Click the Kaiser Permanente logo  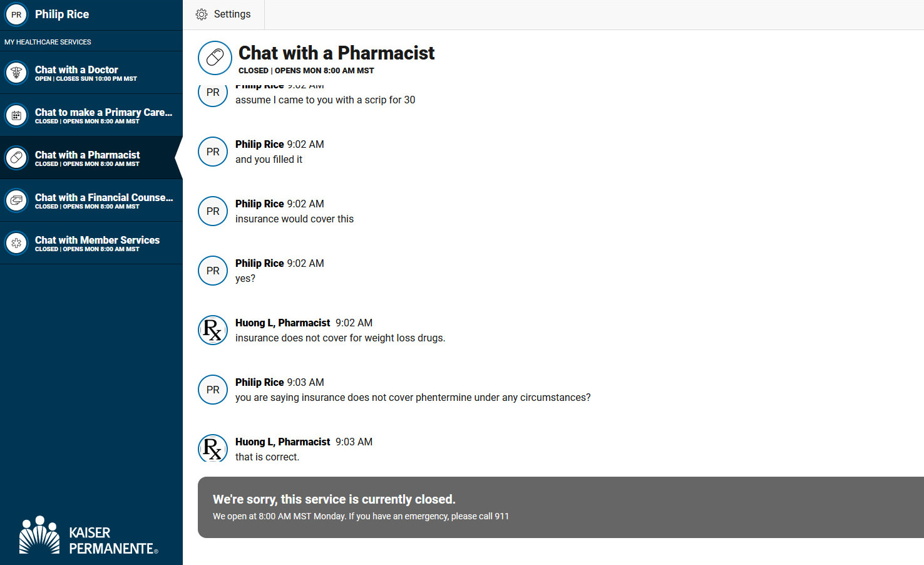[x=89, y=536]
